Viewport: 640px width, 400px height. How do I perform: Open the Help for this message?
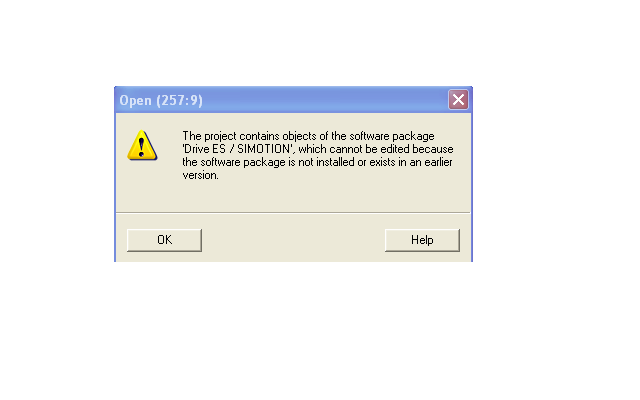[422, 240]
